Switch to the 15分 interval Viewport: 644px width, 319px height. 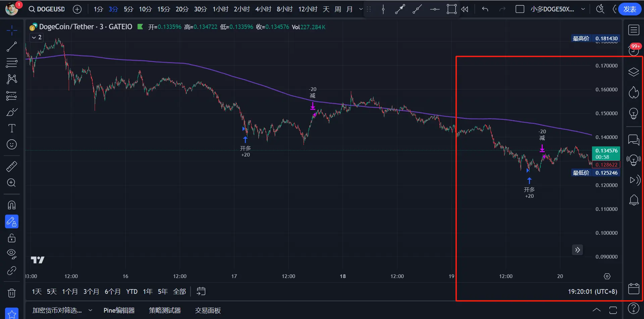tap(164, 9)
